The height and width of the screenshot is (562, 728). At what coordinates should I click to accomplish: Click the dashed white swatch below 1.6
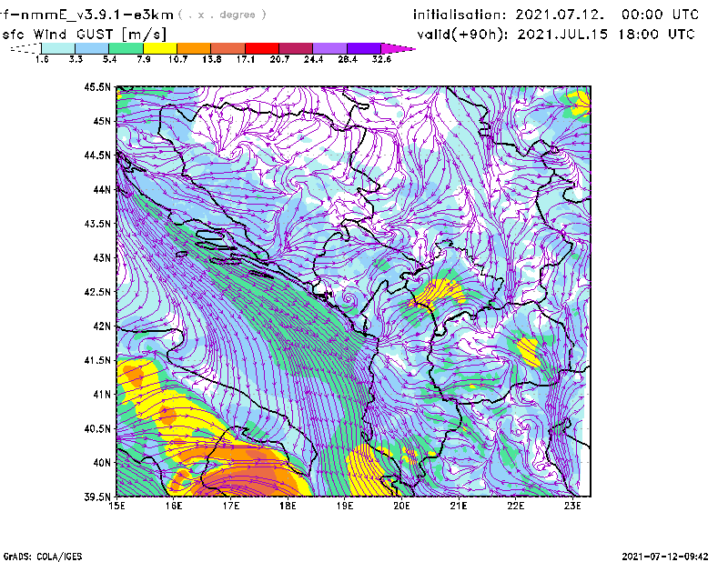point(25,48)
